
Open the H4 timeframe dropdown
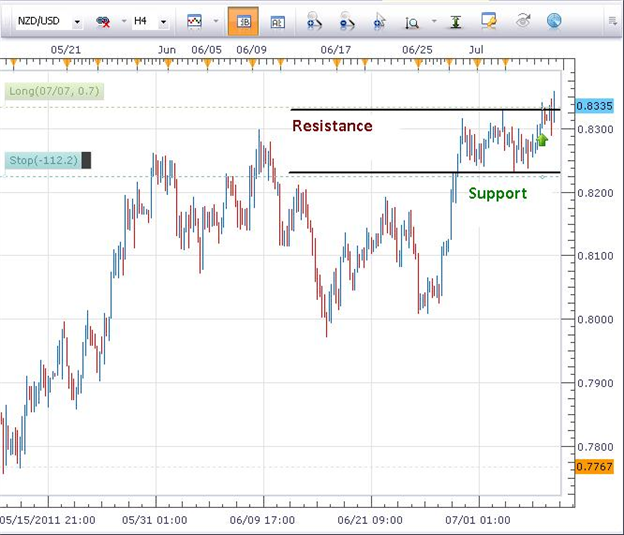pyautogui.click(x=163, y=22)
